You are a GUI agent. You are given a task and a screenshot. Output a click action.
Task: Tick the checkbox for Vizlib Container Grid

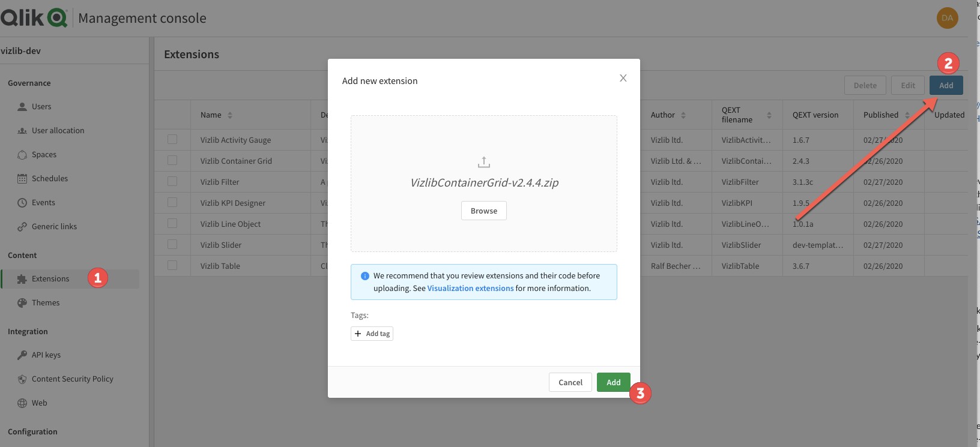[x=172, y=160]
